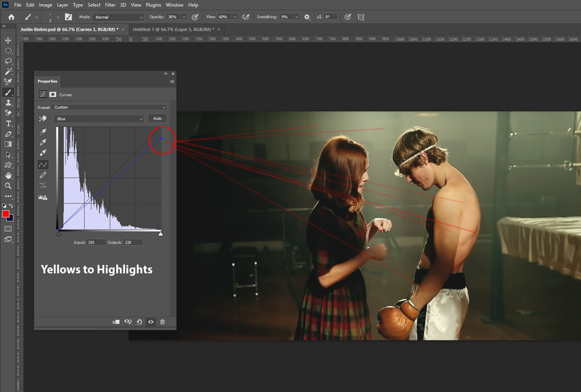Open the Preset dropdown showing Custom
581x392 pixels.
[x=109, y=107]
